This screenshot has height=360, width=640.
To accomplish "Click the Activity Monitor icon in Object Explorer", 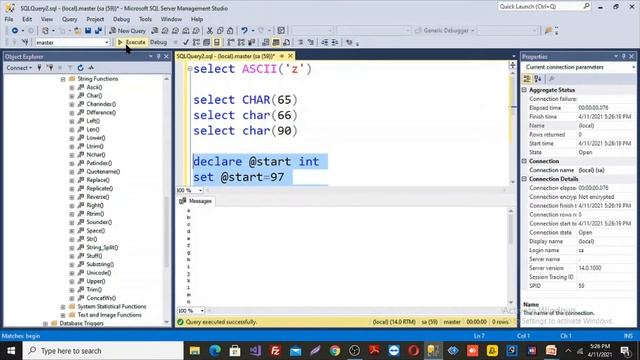I will click(x=91, y=68).
